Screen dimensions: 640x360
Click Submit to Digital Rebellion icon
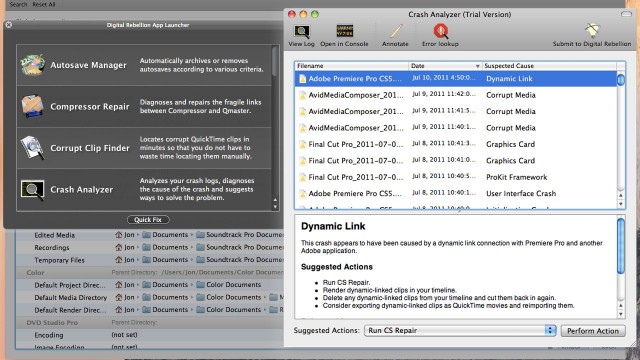(x=592, y=31)
